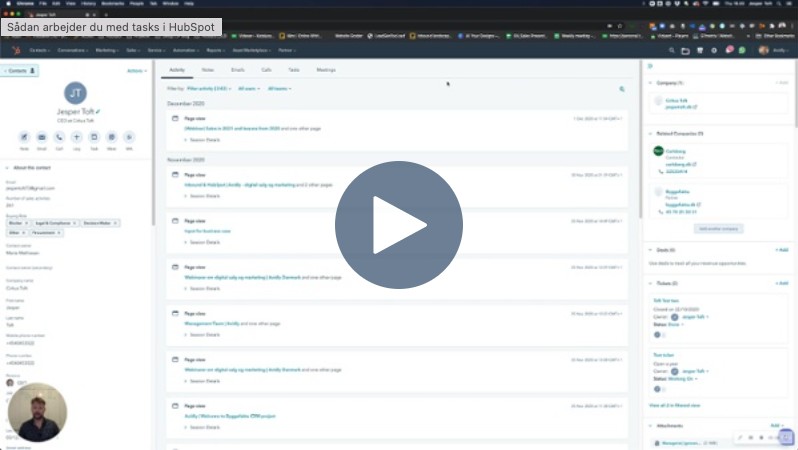Switch to the Notes tab

[207, 70]
